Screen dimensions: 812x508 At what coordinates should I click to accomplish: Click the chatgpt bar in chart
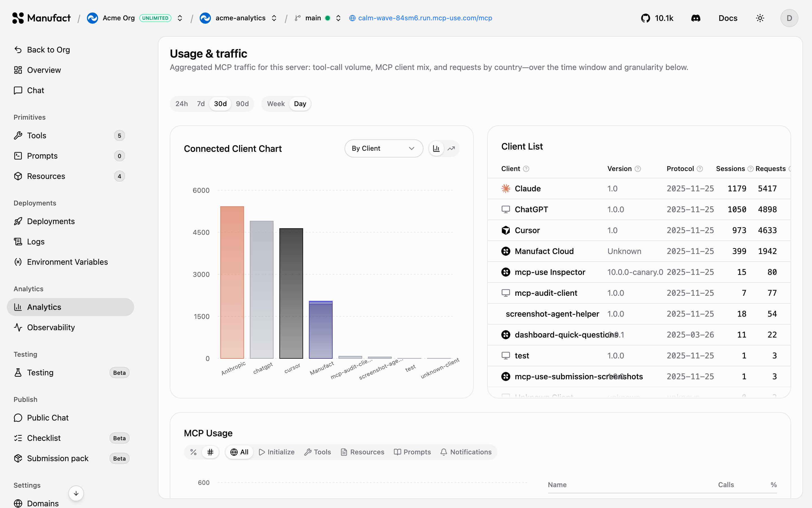(261, 290)
